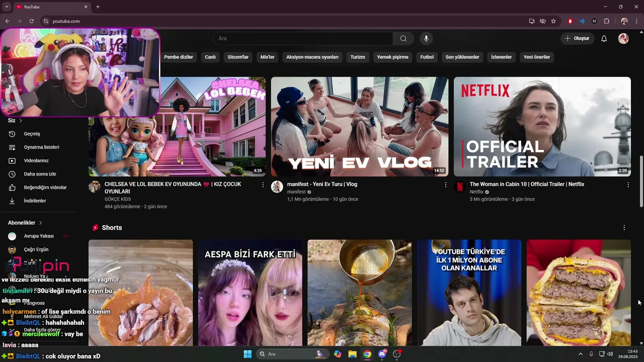The height and width of the screenshot is (362, 644).
Task: Click the manifest channel avatar
Action: pyautogui.click(x=277, y=187)
